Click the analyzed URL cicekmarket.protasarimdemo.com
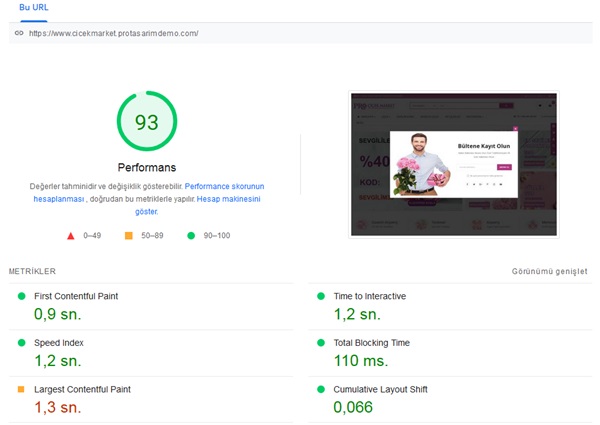Viewport: 600px width, 425px height. pos(114,33)
